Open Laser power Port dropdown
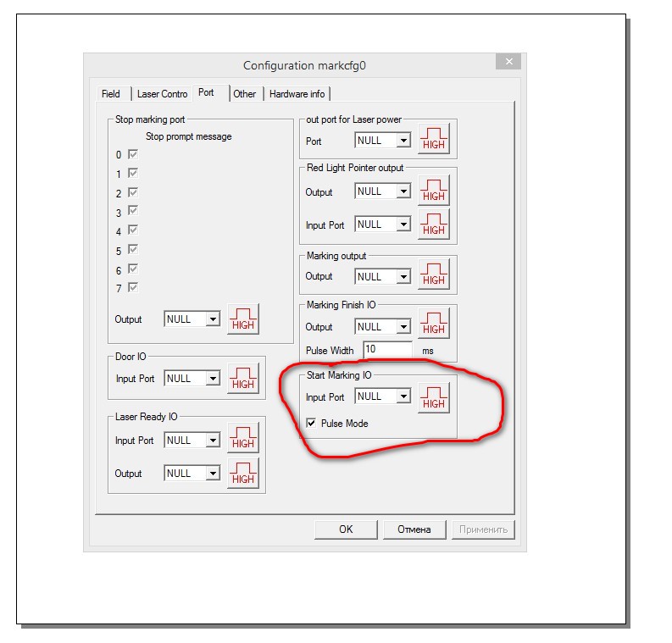 (x=403, y=141)
